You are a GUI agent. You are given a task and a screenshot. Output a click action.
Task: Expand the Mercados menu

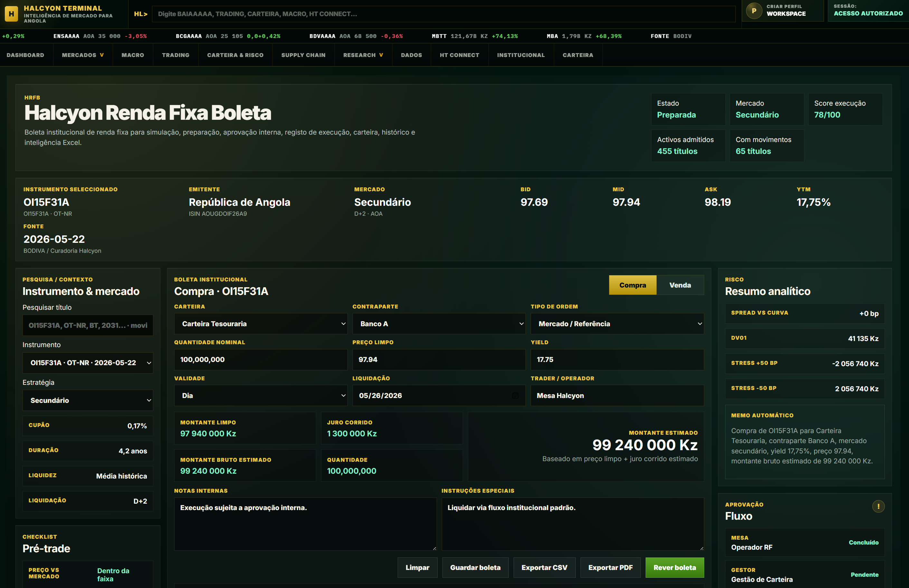[83, 55]
